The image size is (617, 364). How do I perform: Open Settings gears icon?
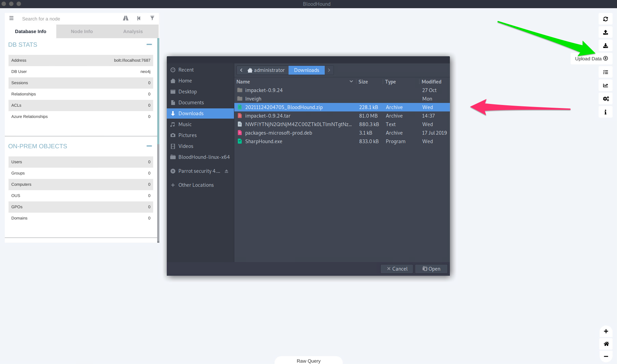point(605,99)
